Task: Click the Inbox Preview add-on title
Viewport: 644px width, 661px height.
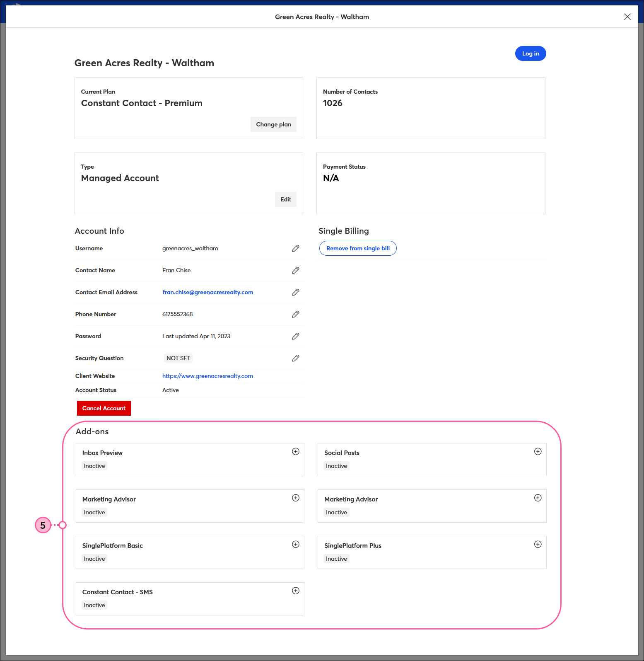Action: coord(102,453)
